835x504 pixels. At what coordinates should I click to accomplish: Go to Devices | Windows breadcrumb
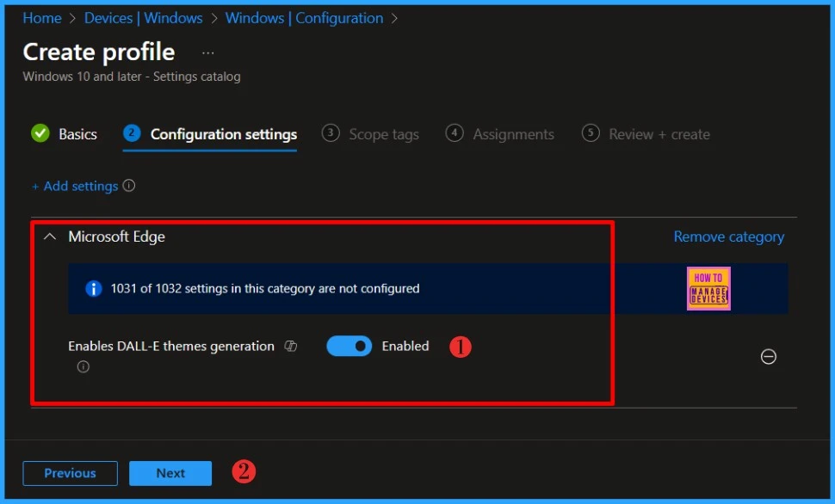[143, 18]
